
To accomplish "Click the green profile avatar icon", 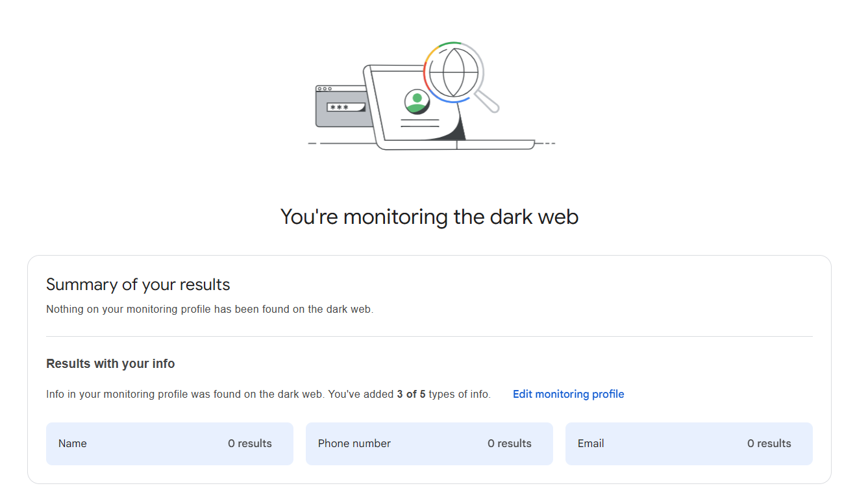I will pyautogui.click(x=416, y=102).
